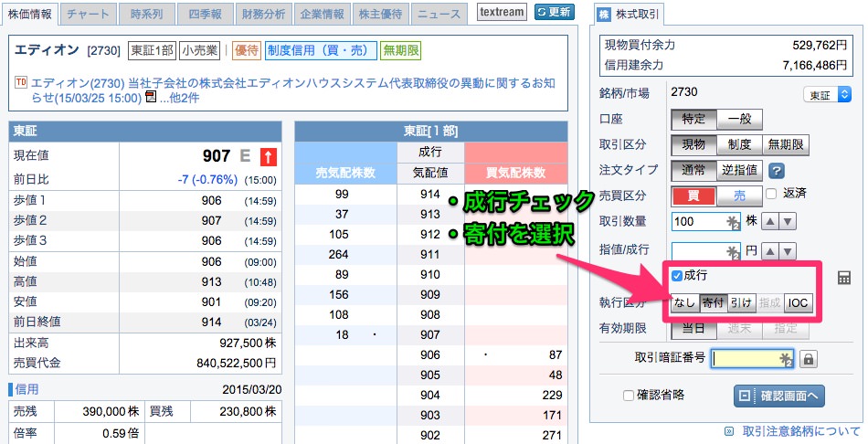Screen dimensions: 868x444
Task: Set 執行区分 to なし
Action: click(684, 302)
